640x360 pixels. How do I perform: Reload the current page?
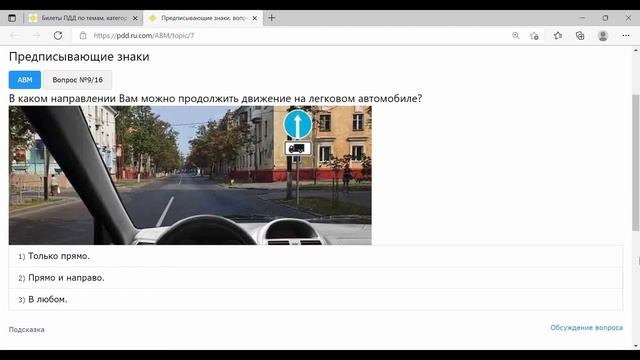click(58, 36)
